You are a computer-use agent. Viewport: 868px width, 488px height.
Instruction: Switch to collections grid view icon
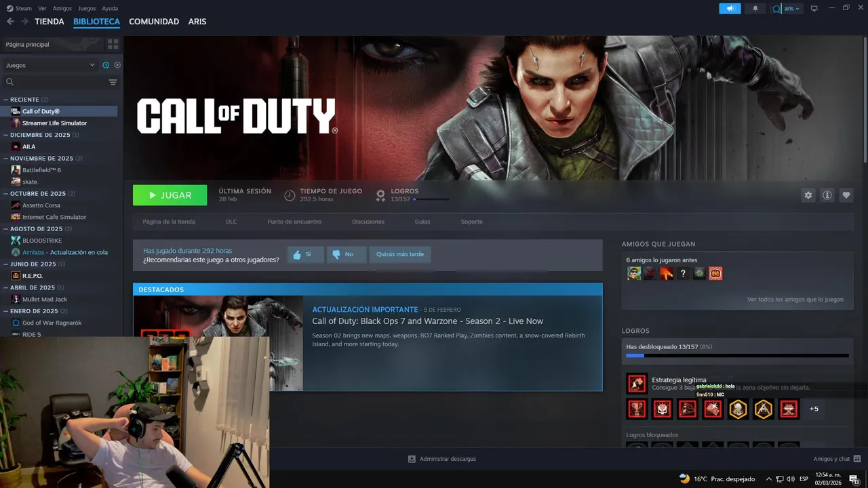pos(113,44)
